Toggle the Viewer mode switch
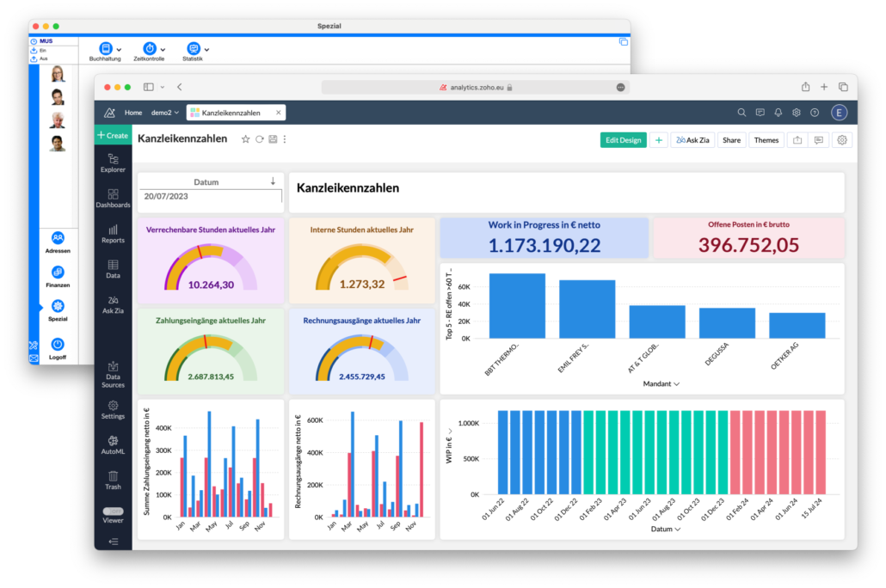The height and width of the screenshot is (588, 886). [113, 511]
